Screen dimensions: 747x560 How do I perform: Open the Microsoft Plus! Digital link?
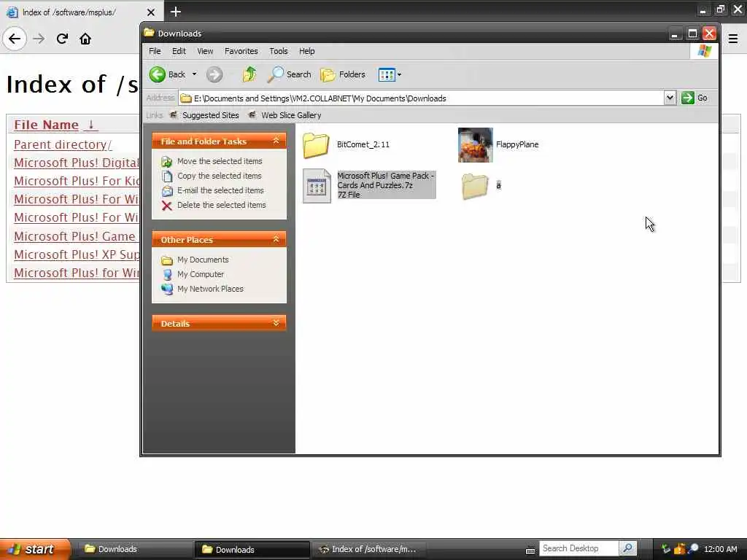(76, 163)
